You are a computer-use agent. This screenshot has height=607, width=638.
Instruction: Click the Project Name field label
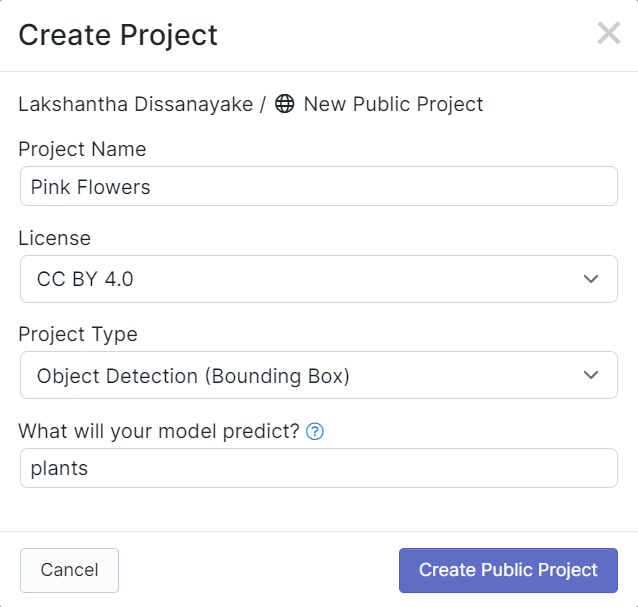pos(82,149)
